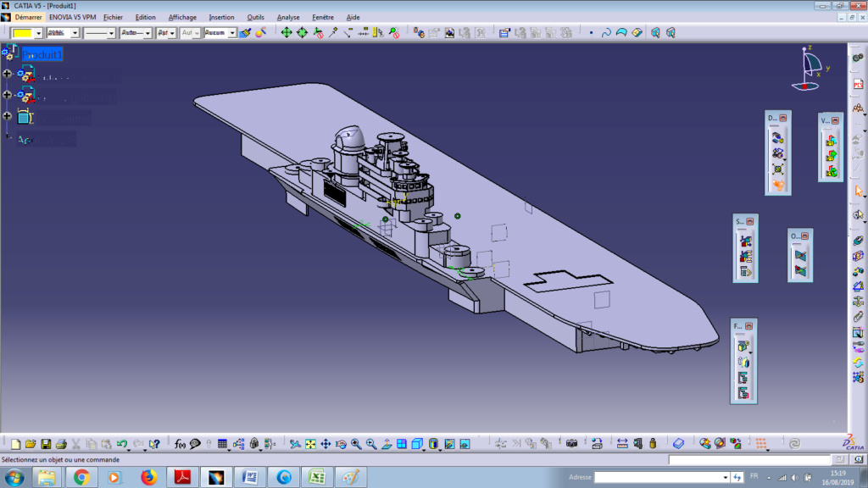The height and width of the screenshot is (488, 868).
Task: Open the Edition menu
Action: tap(145, 17)
